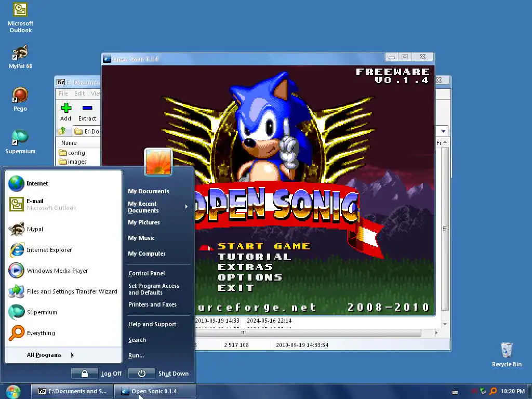Open My Computer from Start menu
The image size is (532, 399).
[x=147, y=254]
